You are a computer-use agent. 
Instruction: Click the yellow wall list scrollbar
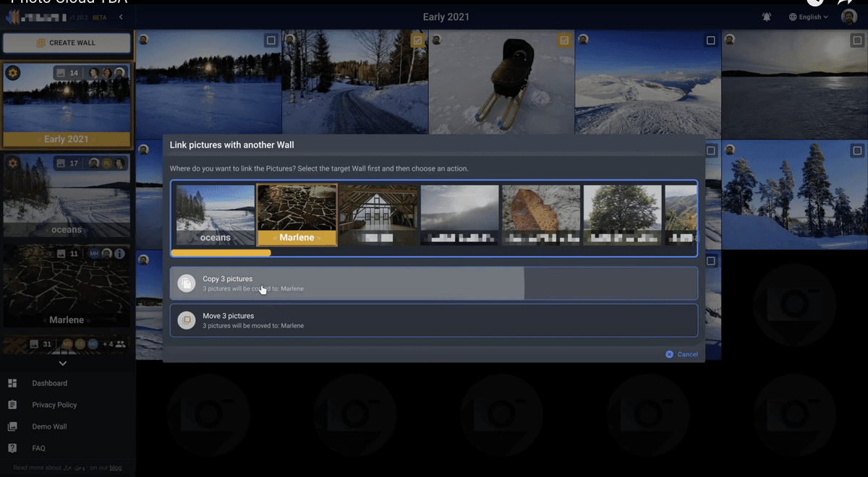[x=221, y=253]
